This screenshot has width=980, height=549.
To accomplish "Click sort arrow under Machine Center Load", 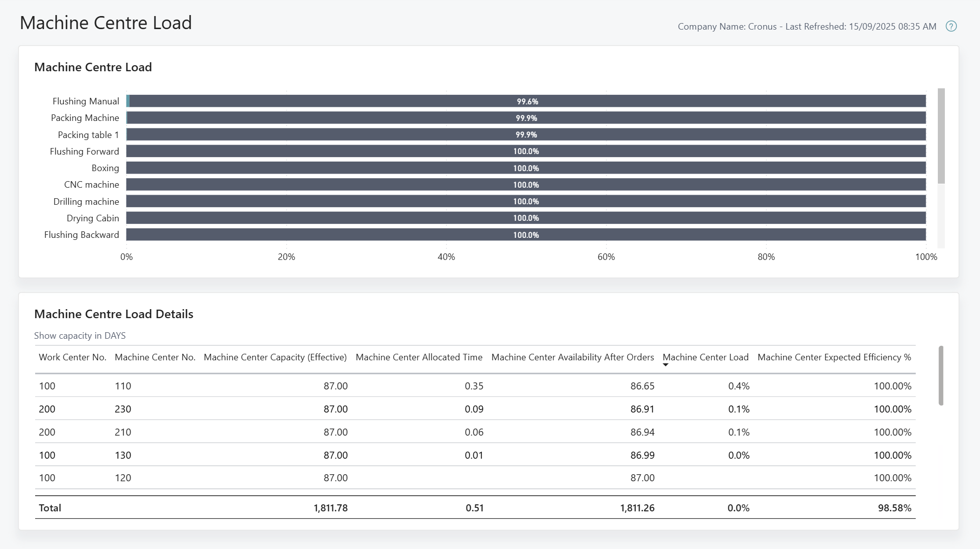I will coord(666,365).
